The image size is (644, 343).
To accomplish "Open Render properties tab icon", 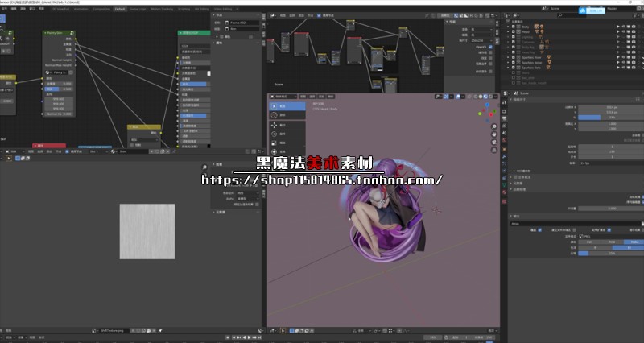I will point(505,111).
